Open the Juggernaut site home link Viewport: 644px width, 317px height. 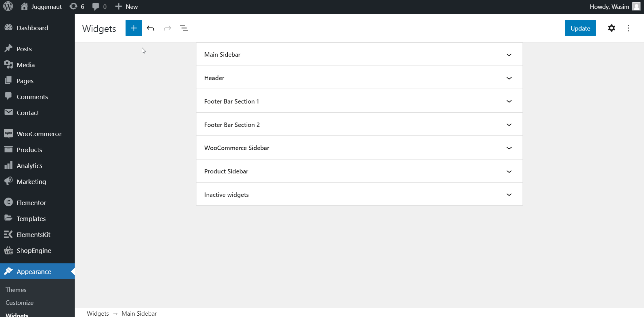41,6
